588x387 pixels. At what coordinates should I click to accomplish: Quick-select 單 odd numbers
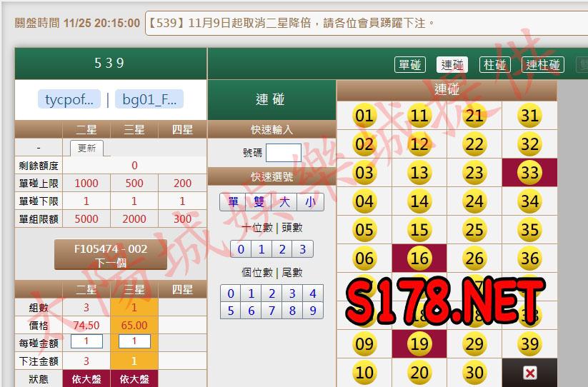(x=233, y=202)
